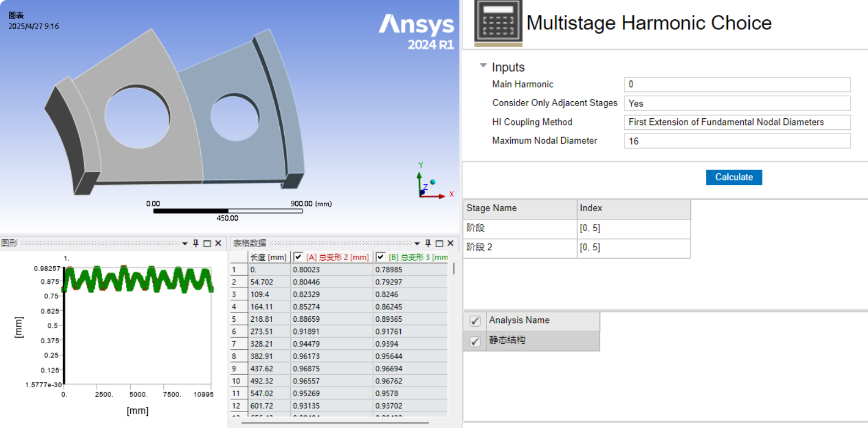Click the cell with value 0.86245
Image resolution: width=868 pixels, height=428 pixels.
pos(410,306)
